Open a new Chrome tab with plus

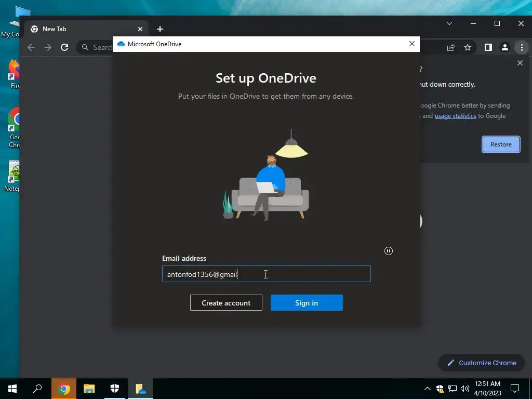click(x=160, y=29)
